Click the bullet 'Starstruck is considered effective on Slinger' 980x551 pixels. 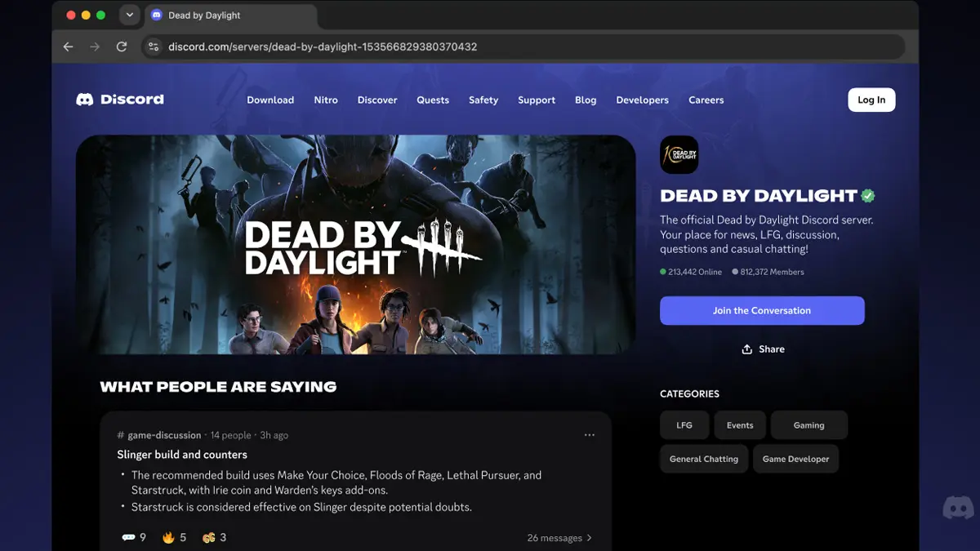click(301, 507)
